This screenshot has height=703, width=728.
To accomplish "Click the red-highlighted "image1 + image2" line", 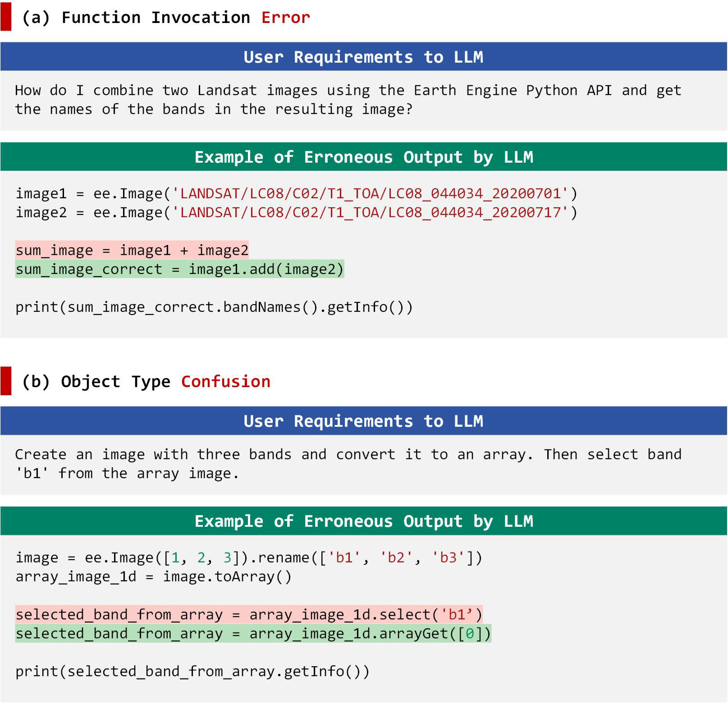I will click(x=132, y=250).
